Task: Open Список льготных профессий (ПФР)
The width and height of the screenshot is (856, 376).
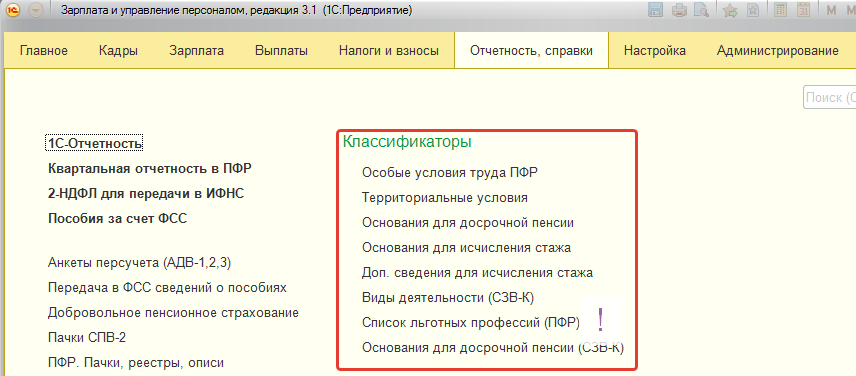Action: pos(471,323)
